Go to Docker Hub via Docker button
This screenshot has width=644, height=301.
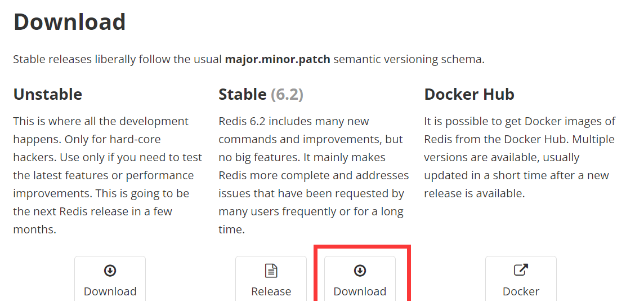pos(521,278)
